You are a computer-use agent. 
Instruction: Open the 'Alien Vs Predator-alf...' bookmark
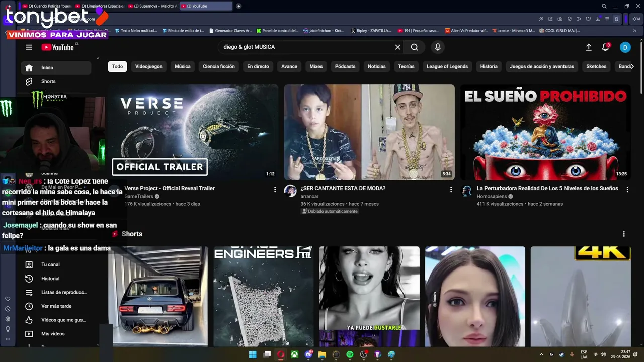tap(466, 31)
